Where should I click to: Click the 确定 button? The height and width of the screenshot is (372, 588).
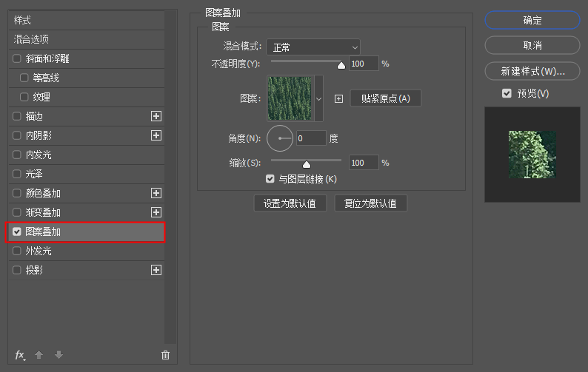click(x=532, y=20)
